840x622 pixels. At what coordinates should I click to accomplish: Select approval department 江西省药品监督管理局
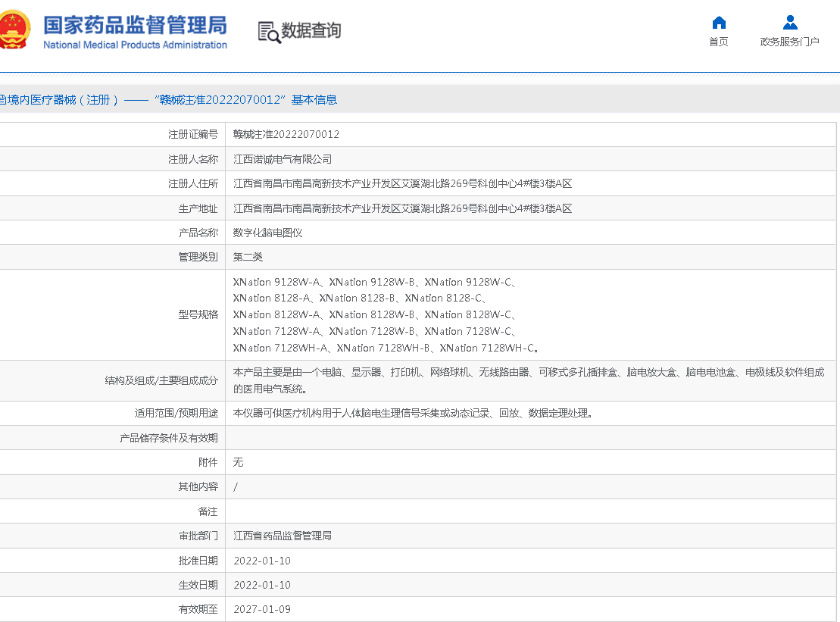(283, 536)
